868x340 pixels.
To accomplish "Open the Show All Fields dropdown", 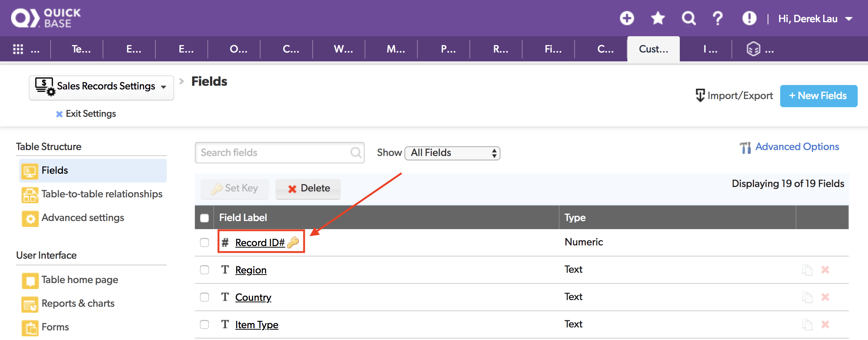I will 452,153.
